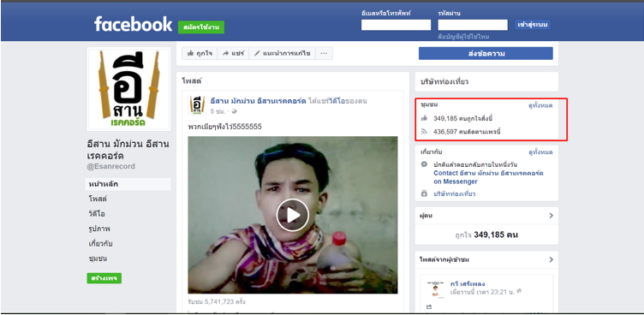Click the visitor post avatar thumbnail
The image size is (644, 315).
(x=435, y=289)
